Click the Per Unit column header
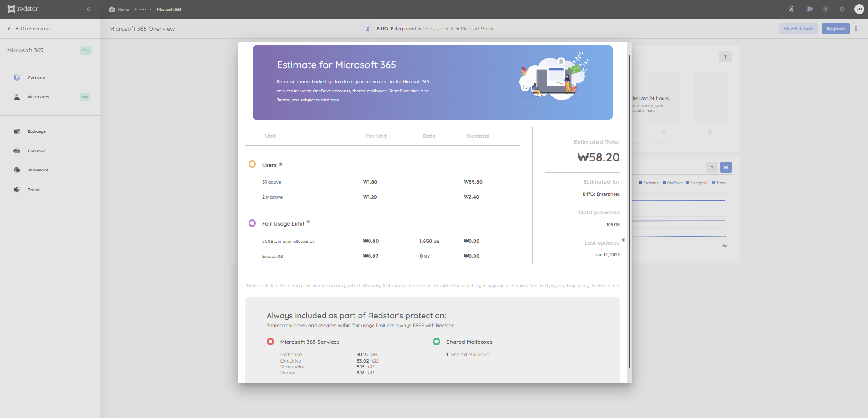 pos(376,136)
